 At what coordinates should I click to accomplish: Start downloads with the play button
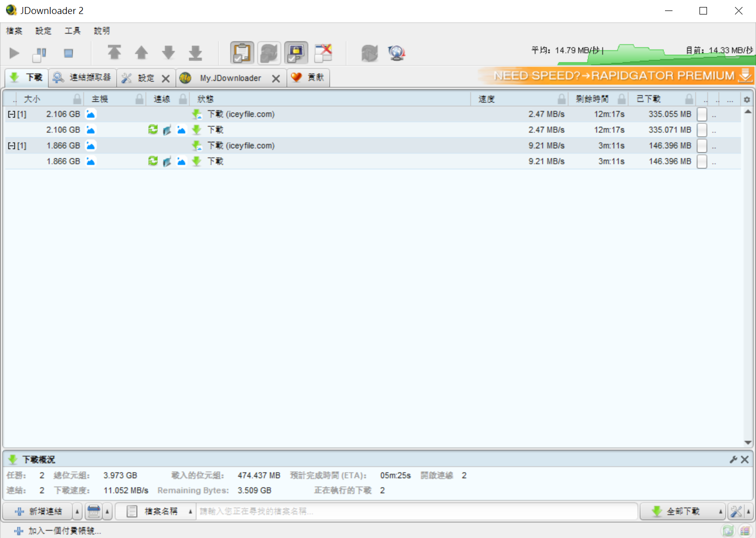pos(14,53)
